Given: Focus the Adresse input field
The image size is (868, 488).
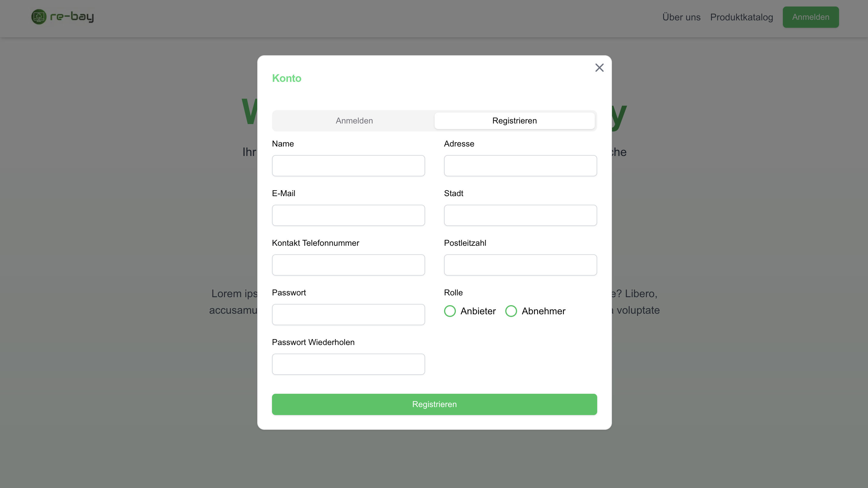Looking at the screenshot, I should pos(520,166).
